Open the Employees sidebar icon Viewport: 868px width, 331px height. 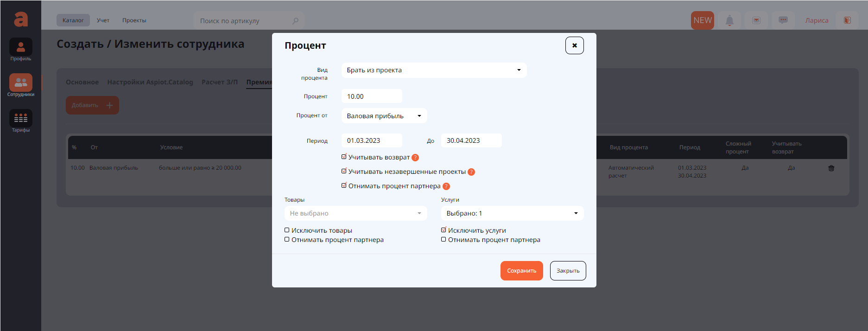[21, 83]
